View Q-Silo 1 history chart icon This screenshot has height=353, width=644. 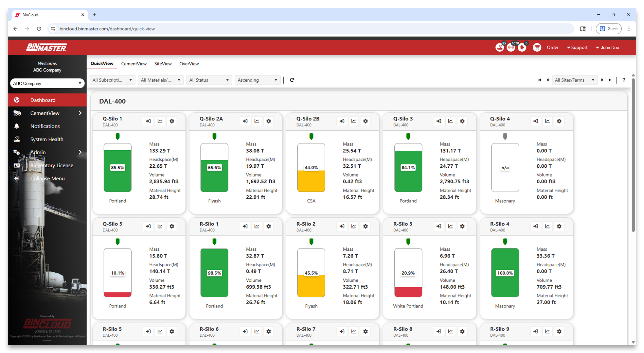[160, 121]
